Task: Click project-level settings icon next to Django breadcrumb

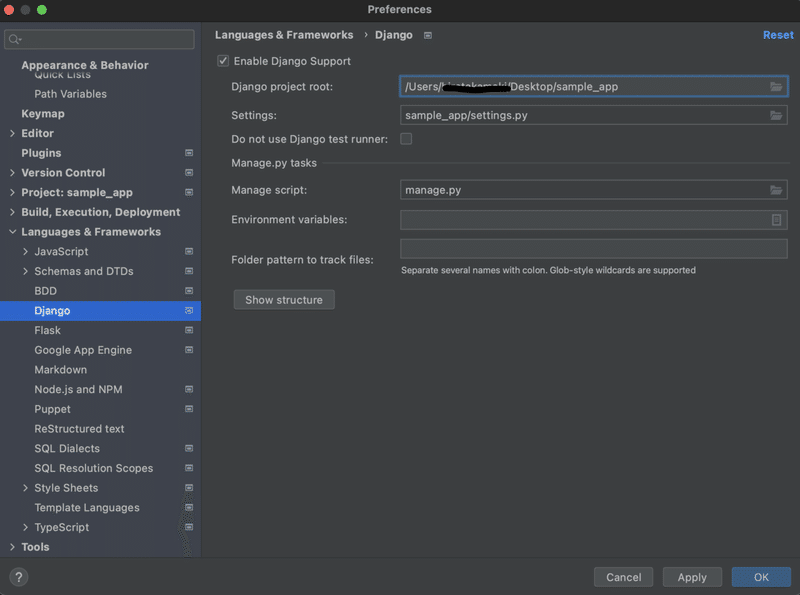Action: tap(428, 35)
